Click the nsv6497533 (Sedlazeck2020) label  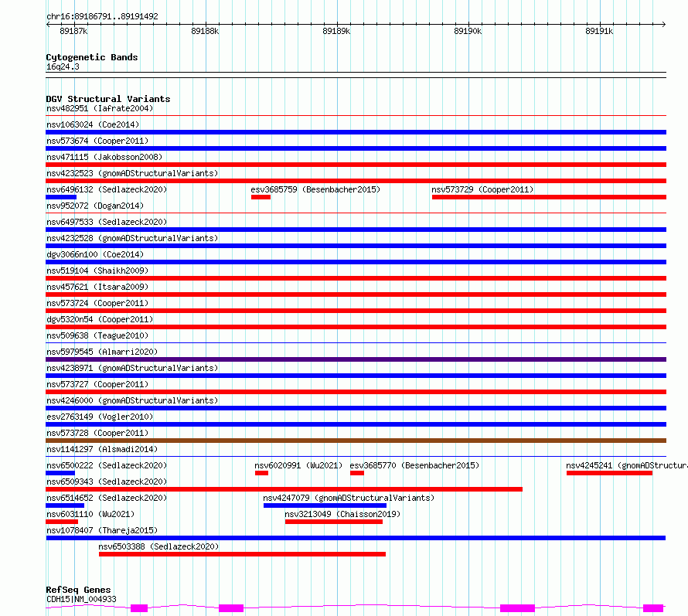point(107,222)
